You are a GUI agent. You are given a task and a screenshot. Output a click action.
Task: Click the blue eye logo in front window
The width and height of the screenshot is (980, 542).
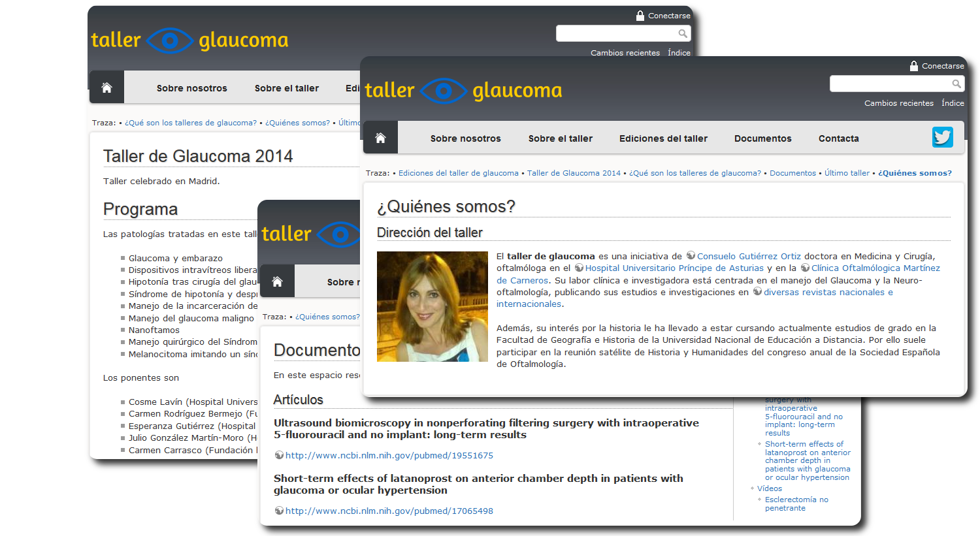point(443,91)
